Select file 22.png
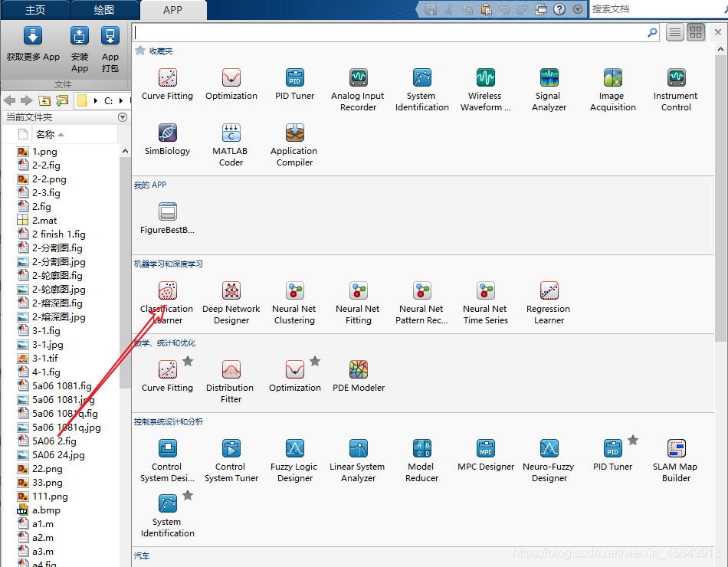Viewport: 728px width, 567px height. [48, 469]
